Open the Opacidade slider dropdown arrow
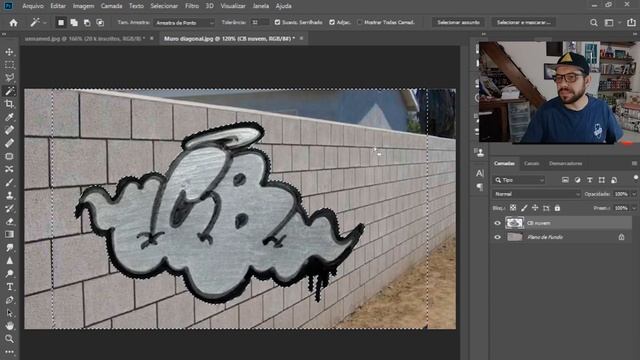 [x=634, y=194]
